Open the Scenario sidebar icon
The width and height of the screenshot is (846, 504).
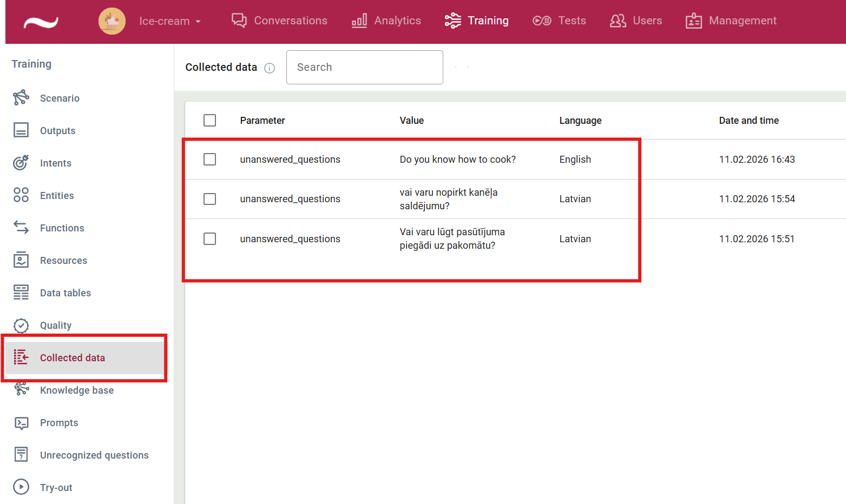[x=21, y=98]
